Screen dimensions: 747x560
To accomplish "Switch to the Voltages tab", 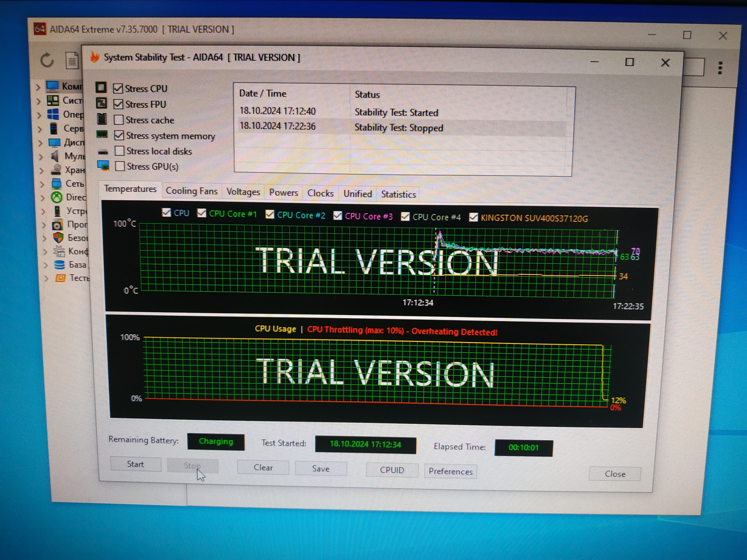I will (x=243, y=192).
